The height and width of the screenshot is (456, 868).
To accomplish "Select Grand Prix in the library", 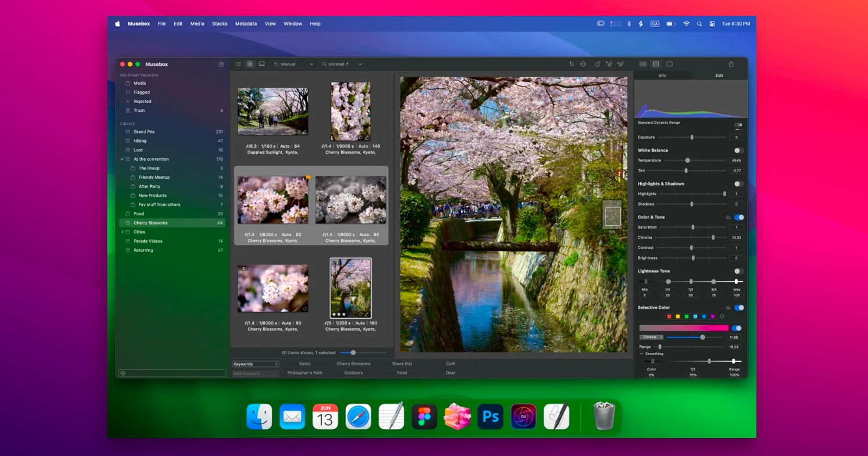I will coord(144,132).
